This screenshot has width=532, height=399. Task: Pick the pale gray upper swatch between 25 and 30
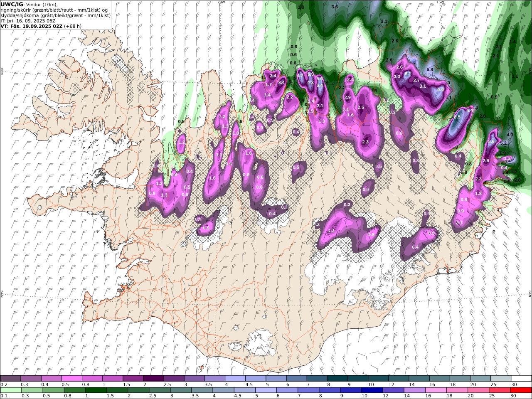tap(501, 379)
